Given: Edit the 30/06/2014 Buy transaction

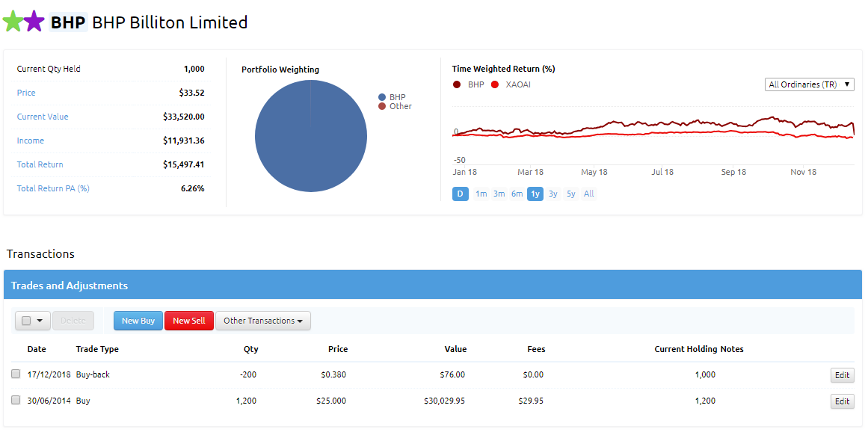Looking at the screenshot, I should pyautogui.click(x=842, y=401).
